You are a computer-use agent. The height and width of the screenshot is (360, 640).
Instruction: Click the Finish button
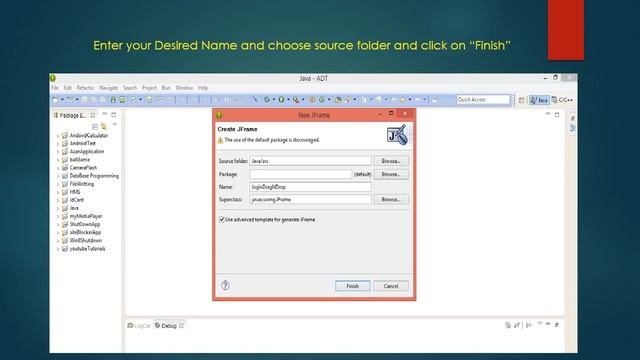tap(353, 286)
